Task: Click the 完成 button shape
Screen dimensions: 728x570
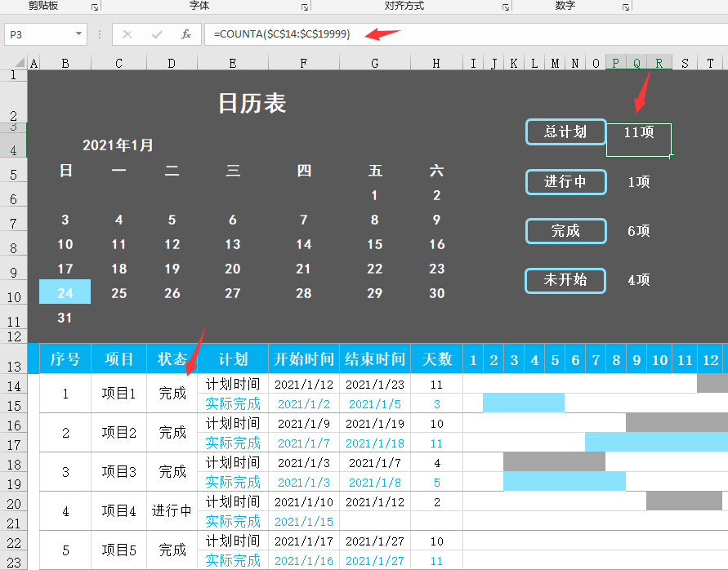Action: pyautogui.click(x=566, y=230)
